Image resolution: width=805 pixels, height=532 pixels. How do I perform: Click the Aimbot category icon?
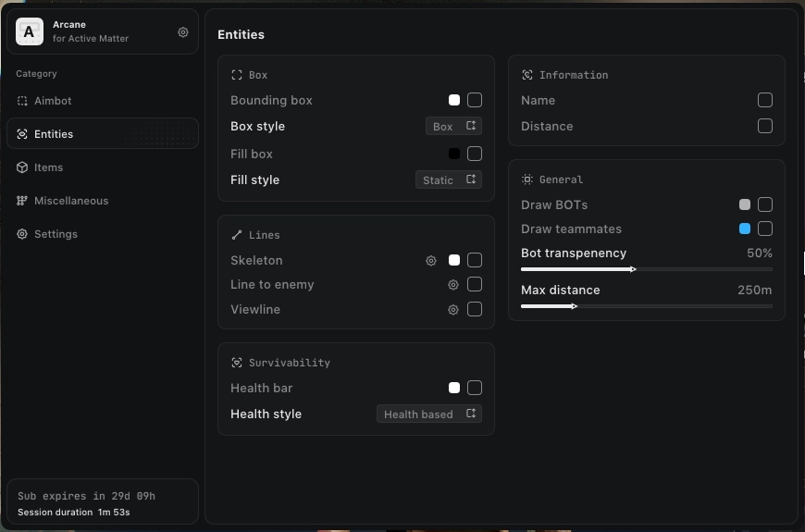(22, 101)
